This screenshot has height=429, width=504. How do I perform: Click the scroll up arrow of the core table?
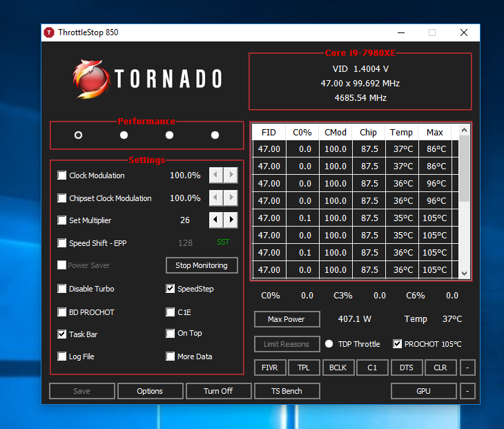click(x=464, y=130)
